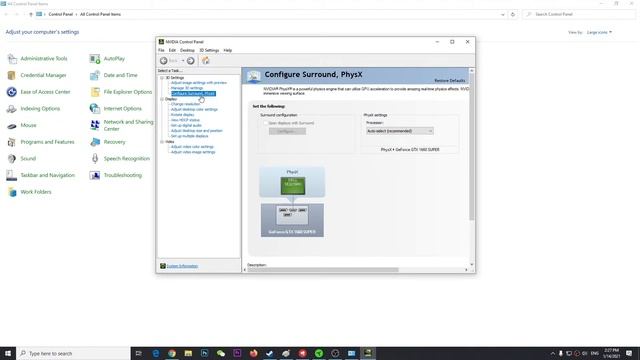
Task: Open the Back history dropdown arrow
Action: (x=183, y=61)
